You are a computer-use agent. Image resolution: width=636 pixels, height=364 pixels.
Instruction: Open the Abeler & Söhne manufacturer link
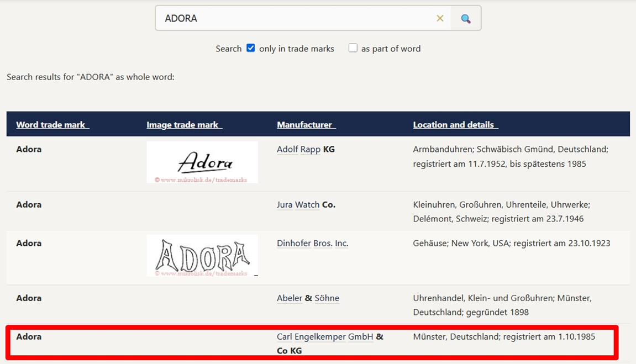coord(308,298)
